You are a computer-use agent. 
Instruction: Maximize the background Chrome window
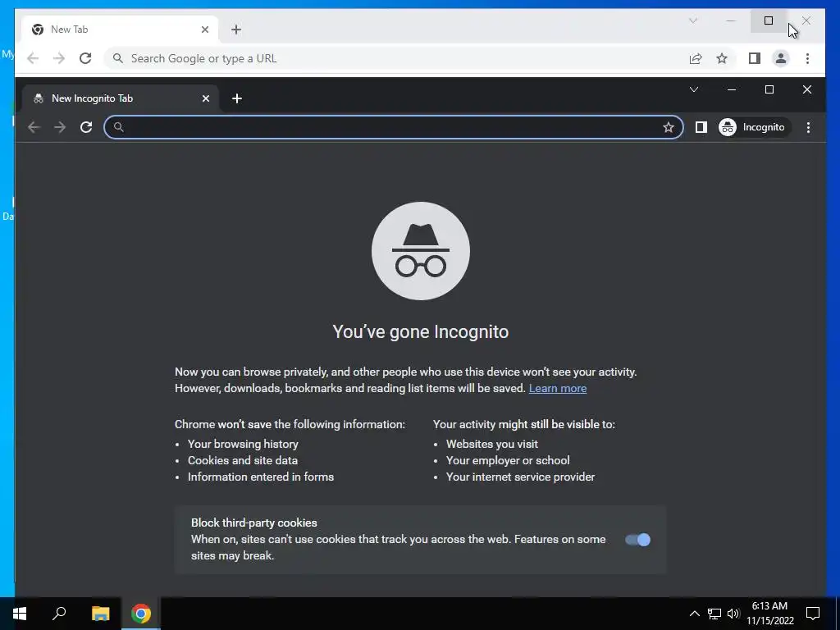(769, 21)
